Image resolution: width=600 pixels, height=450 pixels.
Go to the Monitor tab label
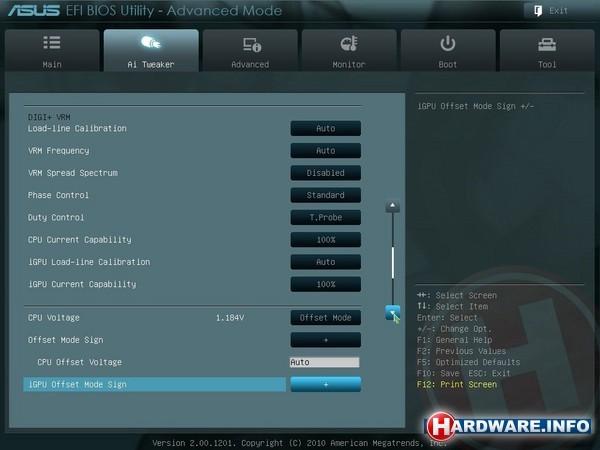pos(349,64)
